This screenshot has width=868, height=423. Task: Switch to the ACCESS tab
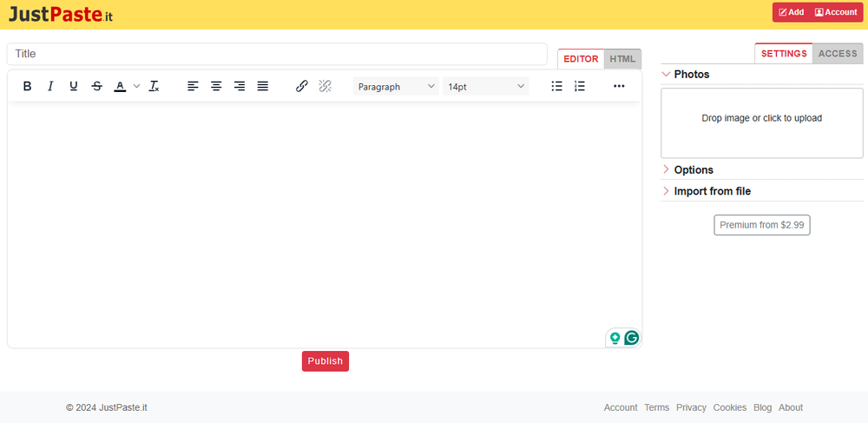[838, 54]
